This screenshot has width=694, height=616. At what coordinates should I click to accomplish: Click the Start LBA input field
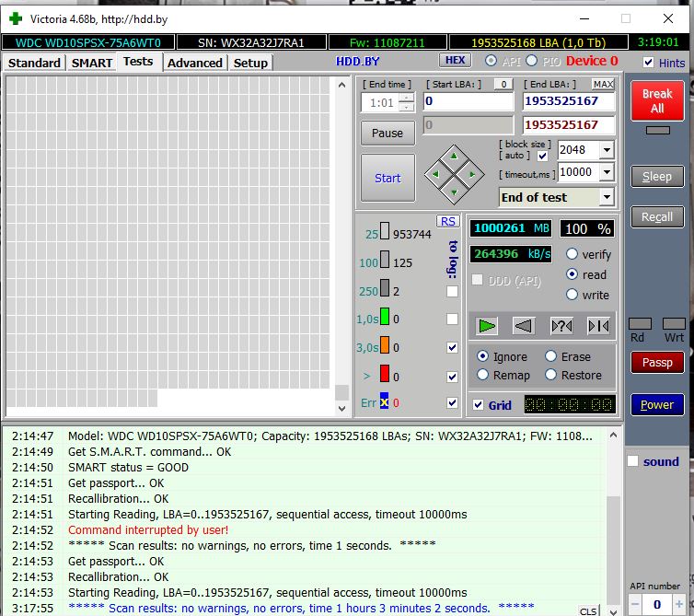(x=468, y=101)
